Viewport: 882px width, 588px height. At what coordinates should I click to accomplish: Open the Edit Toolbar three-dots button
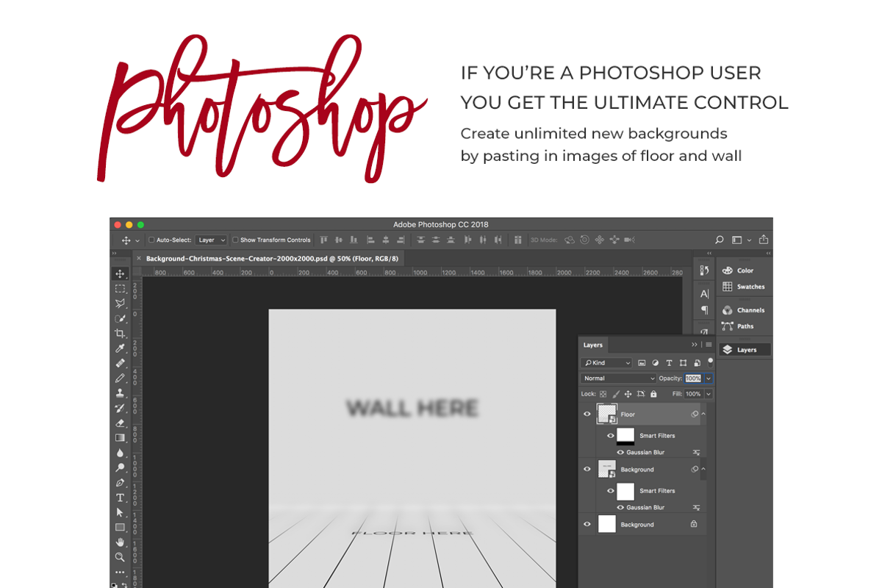120,572
